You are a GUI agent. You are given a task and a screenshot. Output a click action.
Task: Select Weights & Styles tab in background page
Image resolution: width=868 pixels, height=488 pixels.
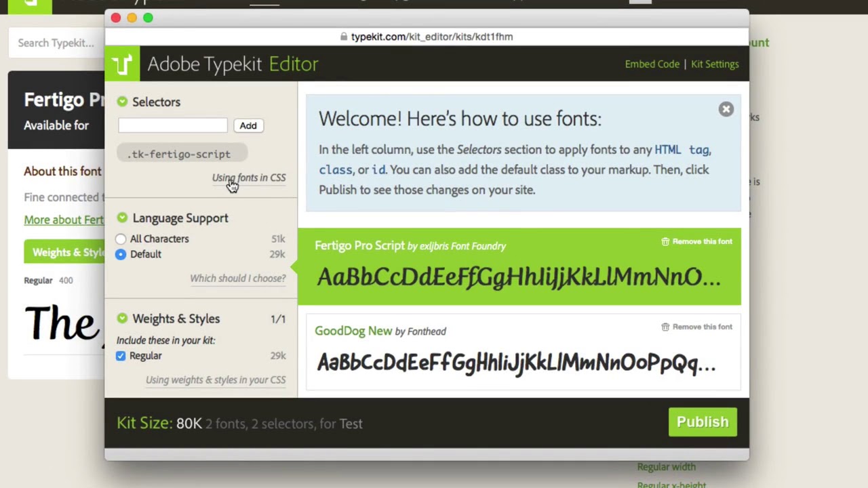[64, 252]
